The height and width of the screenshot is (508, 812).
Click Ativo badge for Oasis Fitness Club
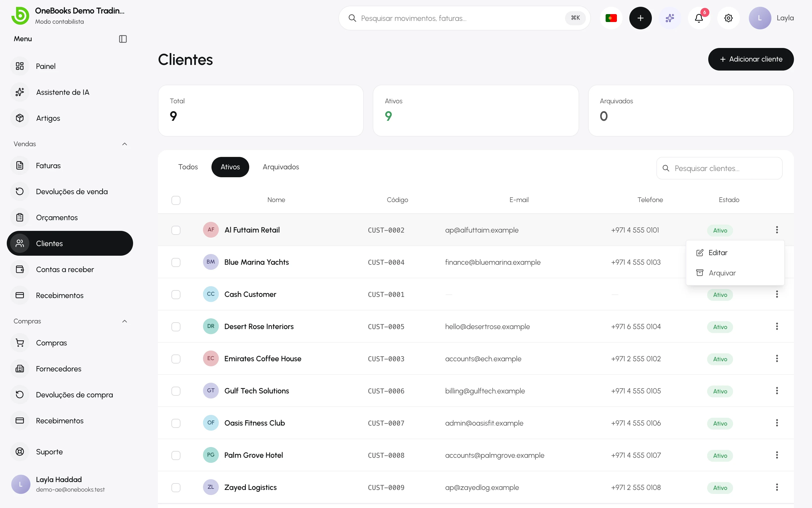tap(720, 423)
